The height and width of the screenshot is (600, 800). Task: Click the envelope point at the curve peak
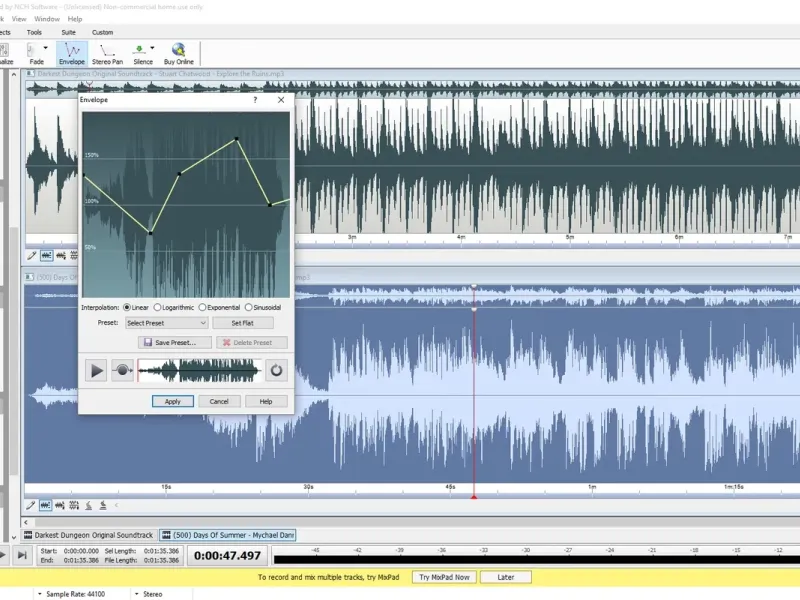pos(236,139)
